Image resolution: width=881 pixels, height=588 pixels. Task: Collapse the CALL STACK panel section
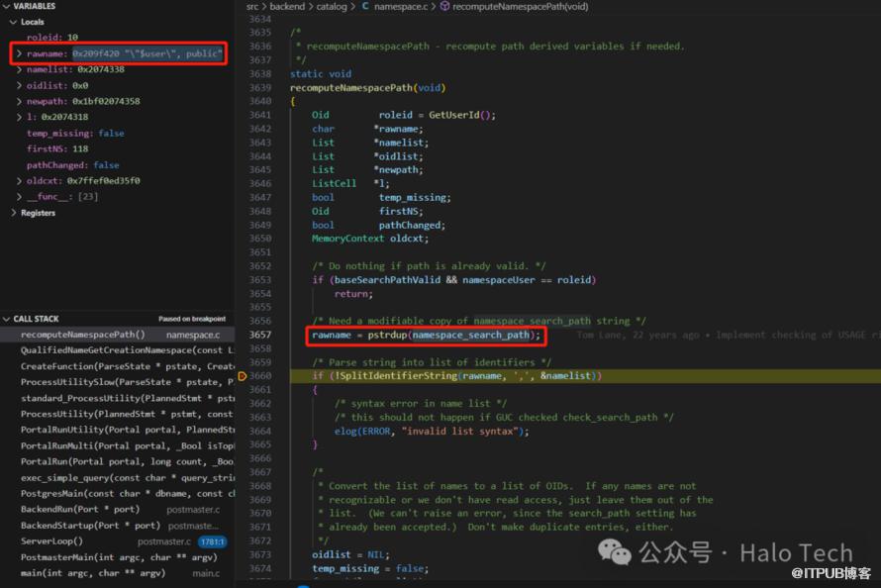pyautogui.click(x=7, y=319)
